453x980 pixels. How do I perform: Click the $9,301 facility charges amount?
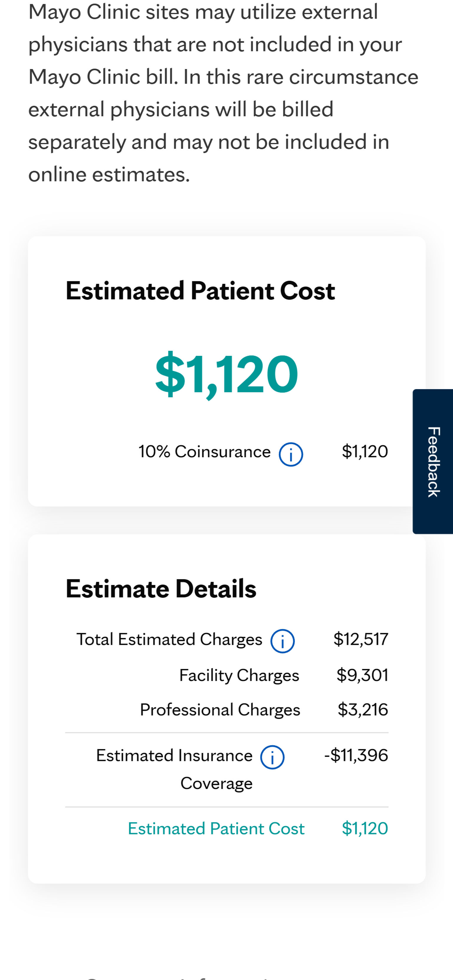[362, 675]
